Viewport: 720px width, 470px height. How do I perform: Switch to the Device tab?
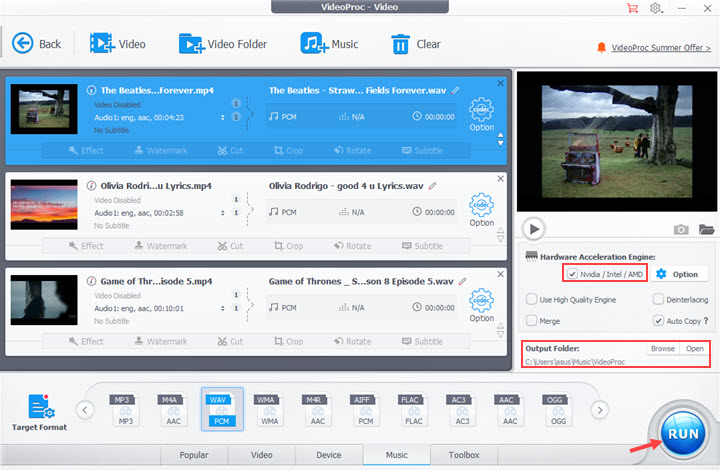[x=329, y=455]
